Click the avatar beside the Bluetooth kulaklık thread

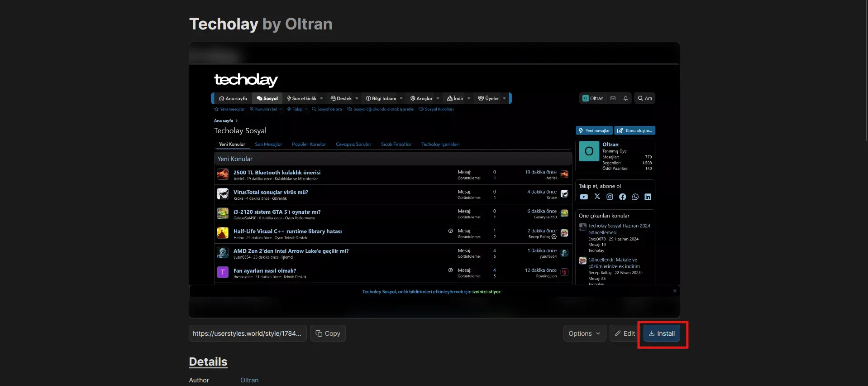(x=223, y=174)
